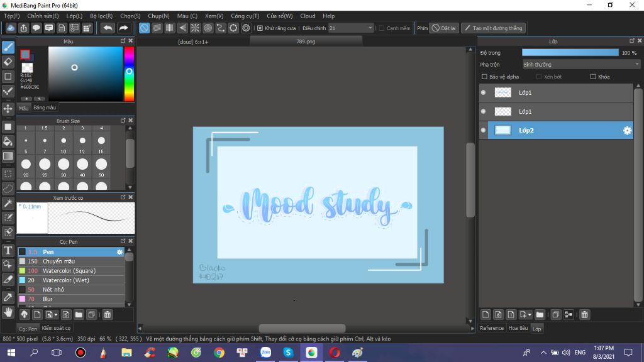
Task: Click the brush cloud upload icon
Action: [x=25, y=315]
